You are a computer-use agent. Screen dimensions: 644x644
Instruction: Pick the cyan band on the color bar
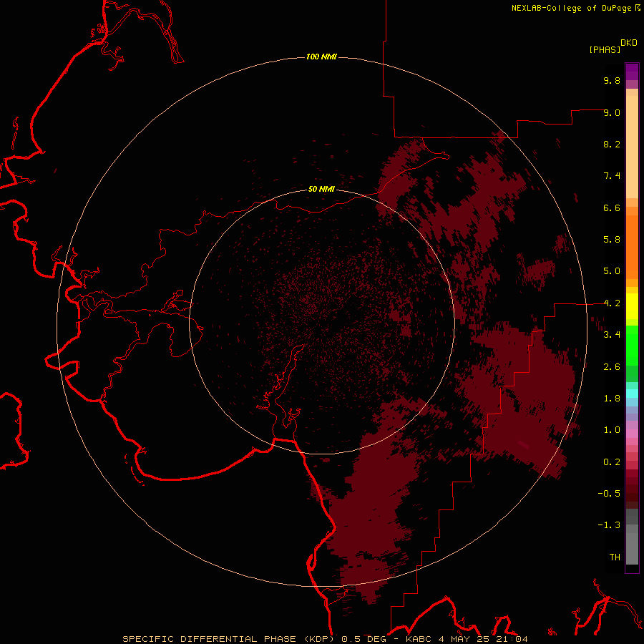click(632, 394)
